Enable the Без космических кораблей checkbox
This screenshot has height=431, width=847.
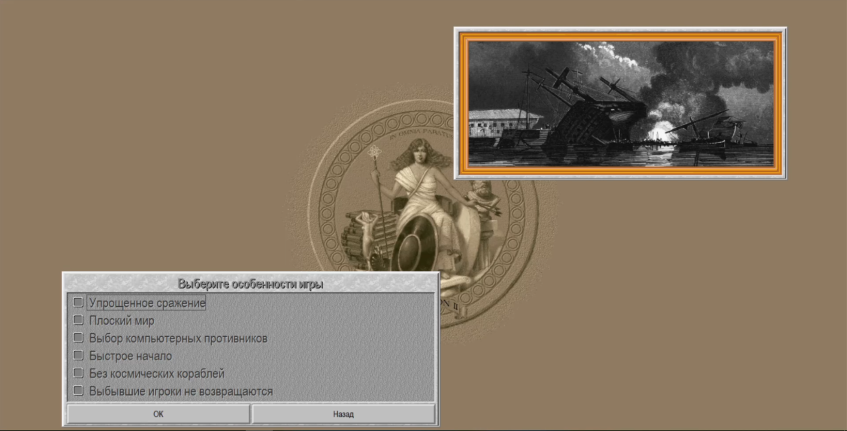[78, 373]
